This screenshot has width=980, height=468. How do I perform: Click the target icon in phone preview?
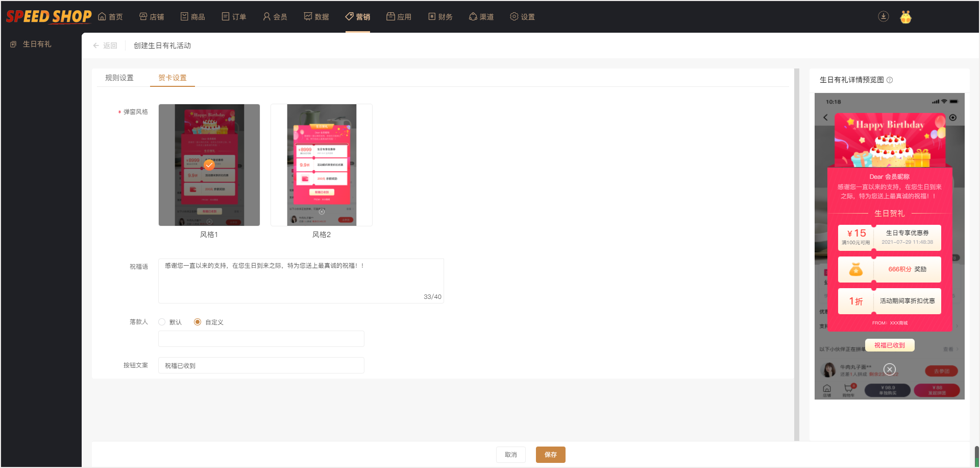[953, 118]
